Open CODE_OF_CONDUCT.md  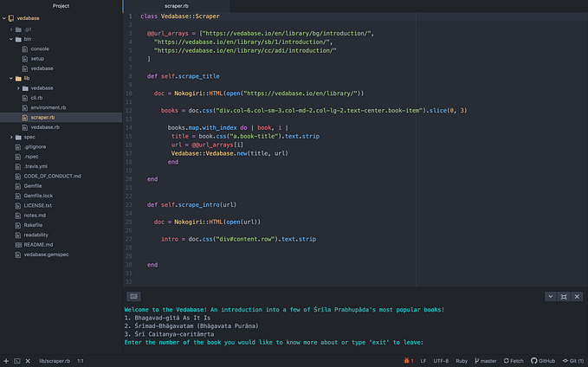(x=53, y=177)
